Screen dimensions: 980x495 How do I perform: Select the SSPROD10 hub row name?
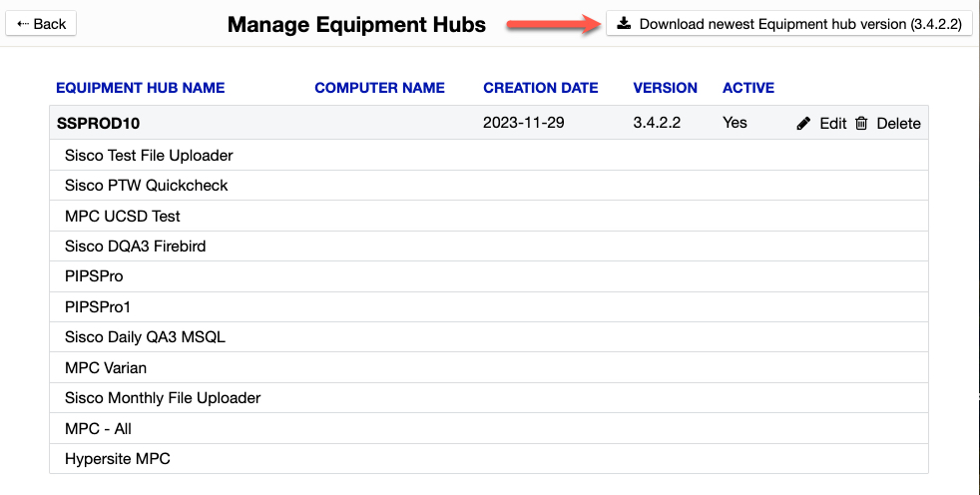click(x=98, y=124)
